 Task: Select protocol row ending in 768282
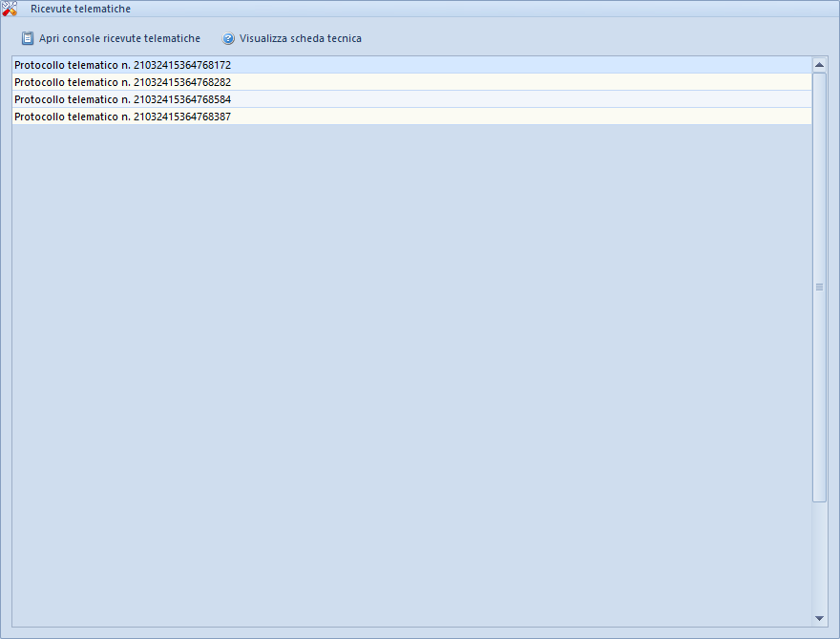122,82
